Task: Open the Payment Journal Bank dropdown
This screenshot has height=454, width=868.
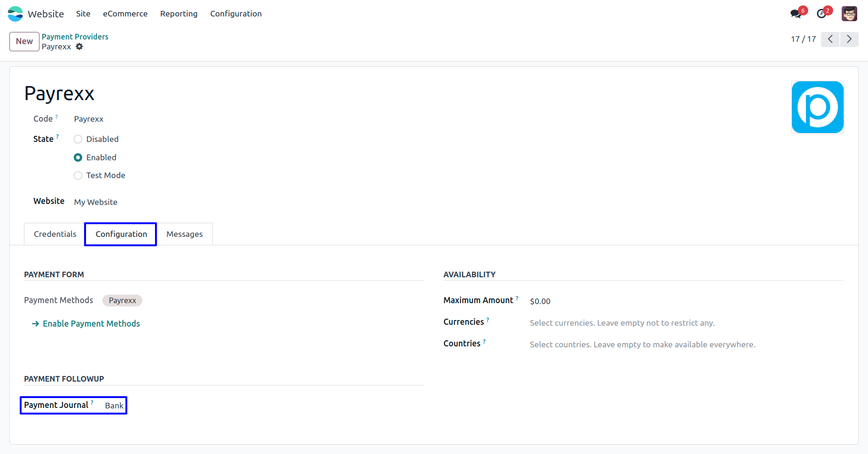Action: [114, 406]
